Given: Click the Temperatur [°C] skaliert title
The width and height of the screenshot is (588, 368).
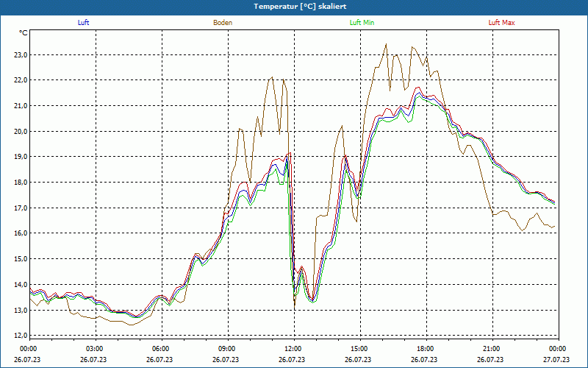Looking at the screenshot, I should [x=300, y=7].
